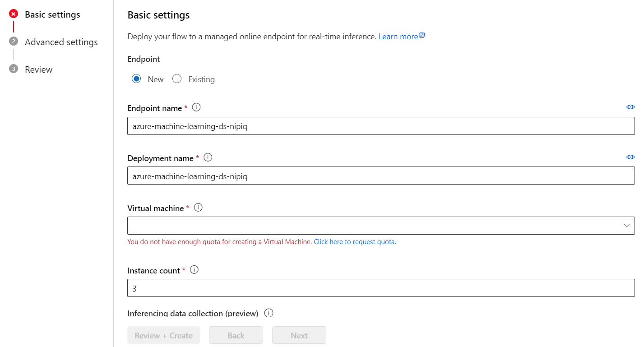Jump to the Review step
The image size is (644, 347).
click(x=39, y=69)
